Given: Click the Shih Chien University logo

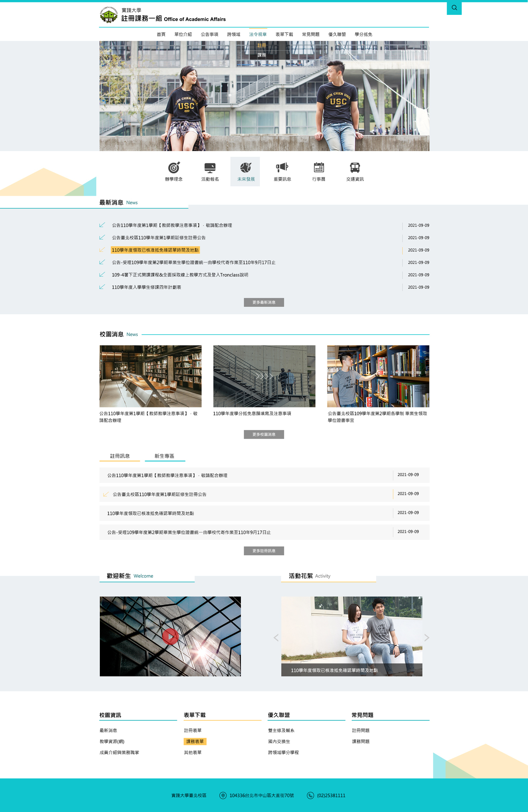Looking at the screenshot, I should 109,14.
